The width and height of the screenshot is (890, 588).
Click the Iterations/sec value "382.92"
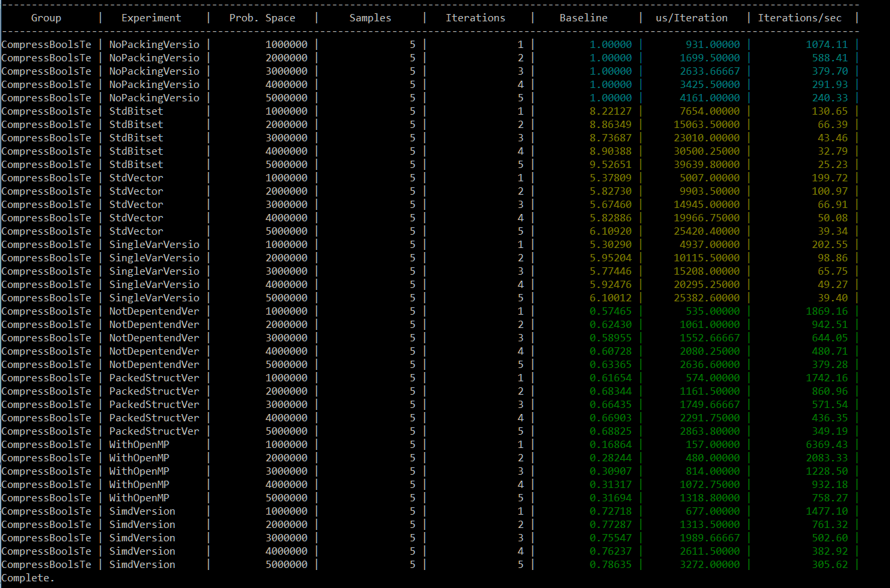(830, 551)
